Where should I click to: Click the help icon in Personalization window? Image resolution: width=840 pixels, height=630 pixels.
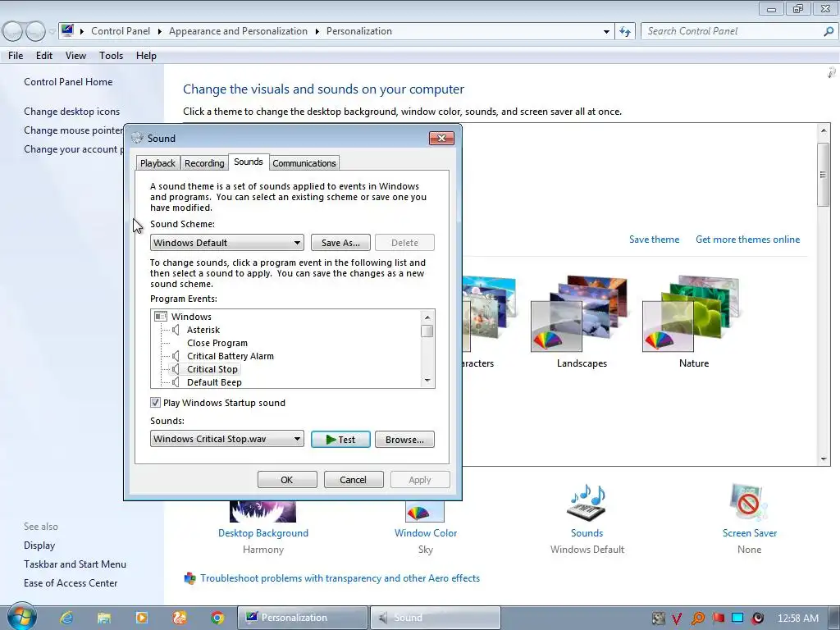coord(832,72)
